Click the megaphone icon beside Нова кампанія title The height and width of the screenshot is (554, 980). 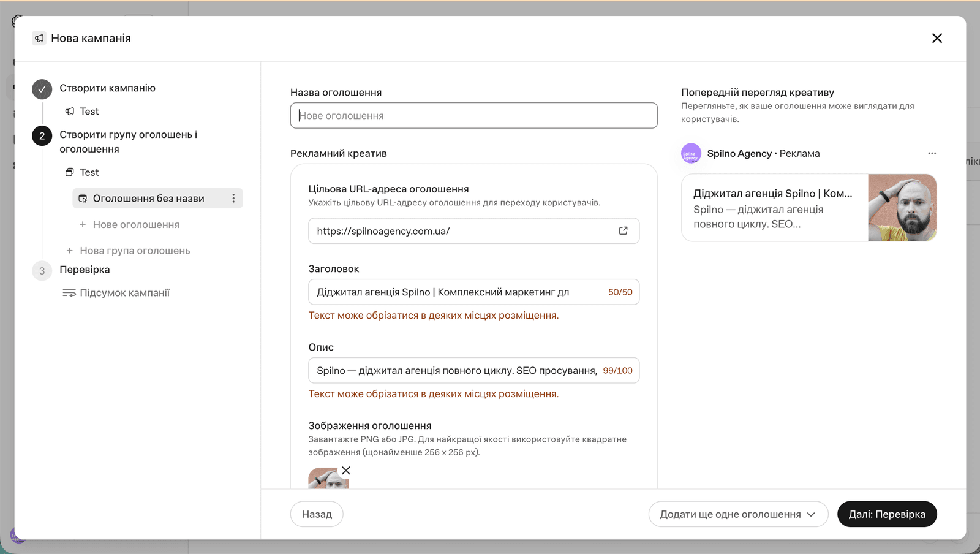point(39,38)
